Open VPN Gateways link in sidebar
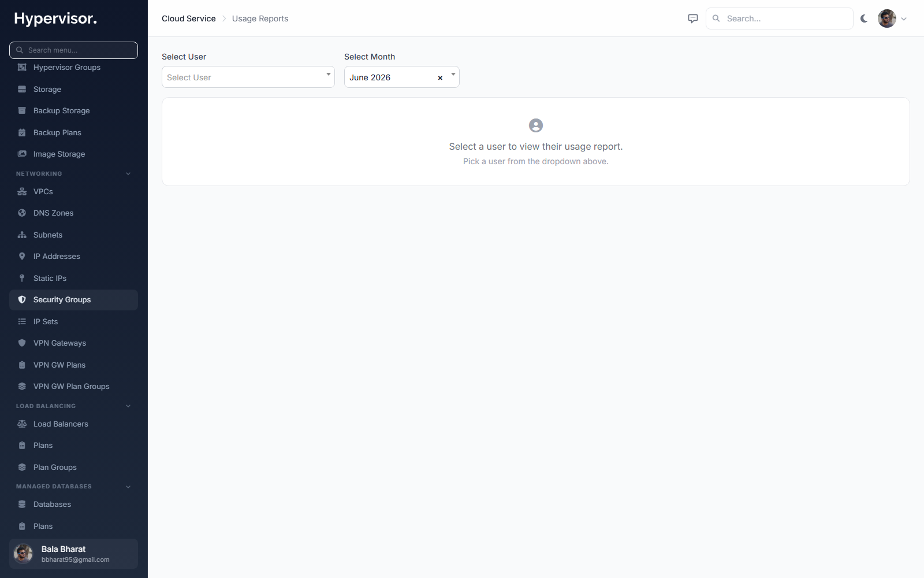This screenshot has width=924, height=578. pos(73,343)
